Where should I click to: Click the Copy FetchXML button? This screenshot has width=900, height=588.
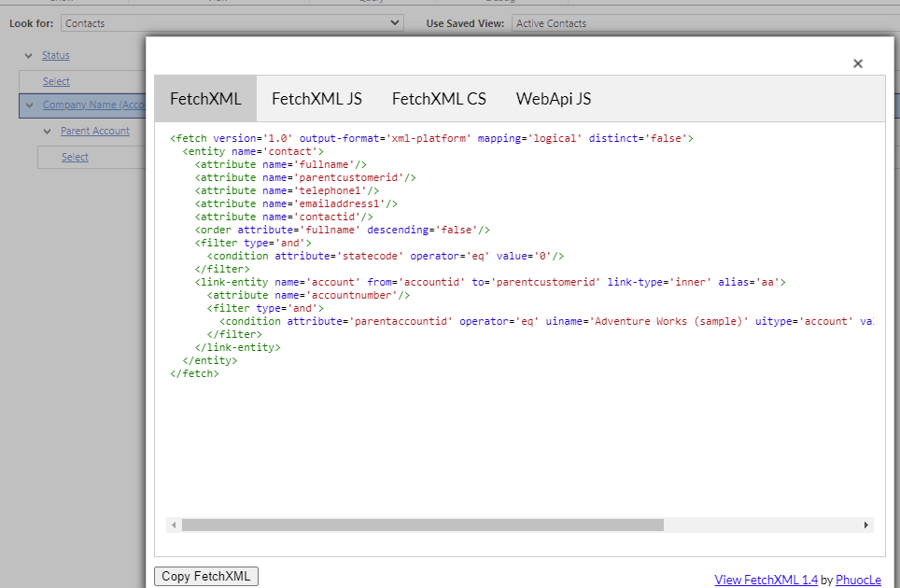click(x=205, y=576)
